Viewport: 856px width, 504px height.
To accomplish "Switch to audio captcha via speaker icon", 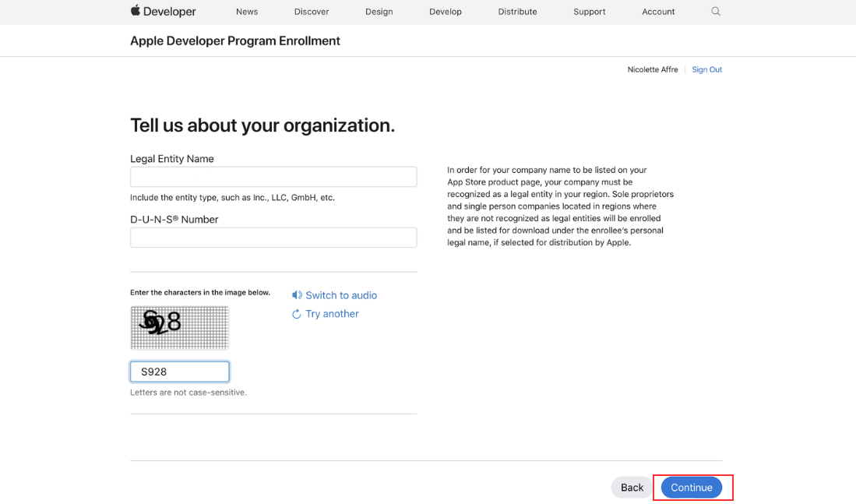I will tap(297, 295).
